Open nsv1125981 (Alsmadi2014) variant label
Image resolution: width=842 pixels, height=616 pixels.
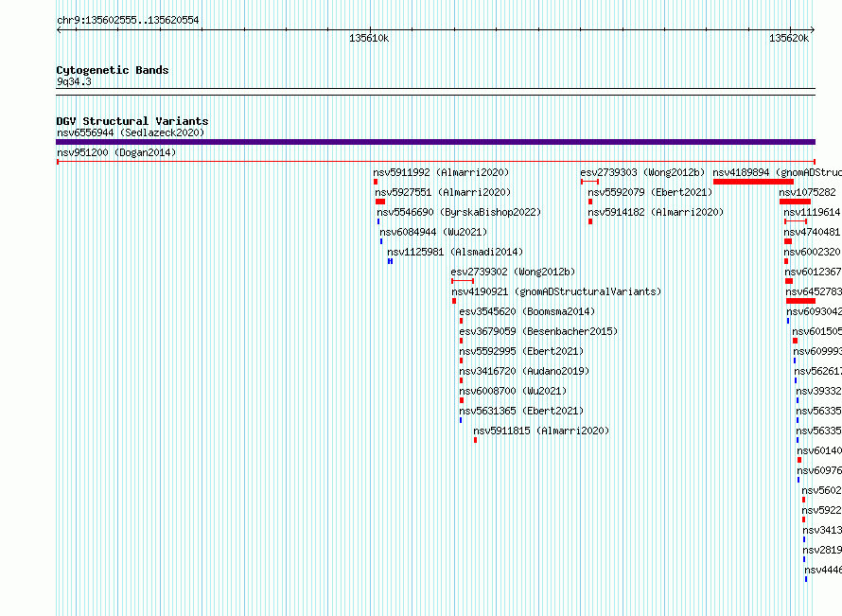(x=455, y=252)
